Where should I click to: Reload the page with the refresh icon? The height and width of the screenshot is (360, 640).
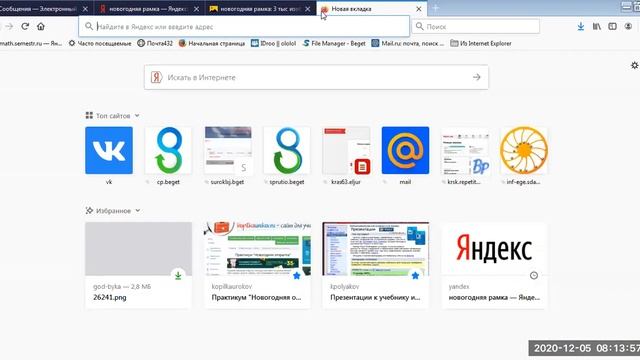pos(25,27)
